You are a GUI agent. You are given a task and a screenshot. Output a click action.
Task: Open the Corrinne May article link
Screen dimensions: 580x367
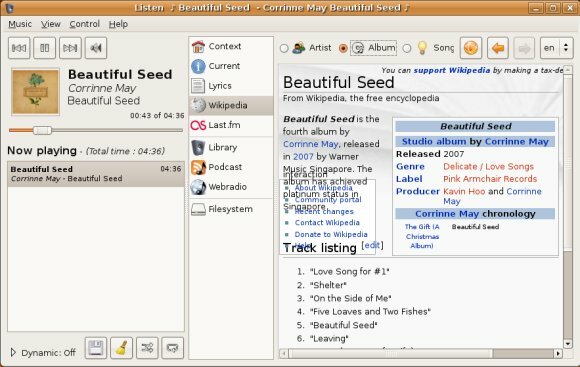[311, 144]
